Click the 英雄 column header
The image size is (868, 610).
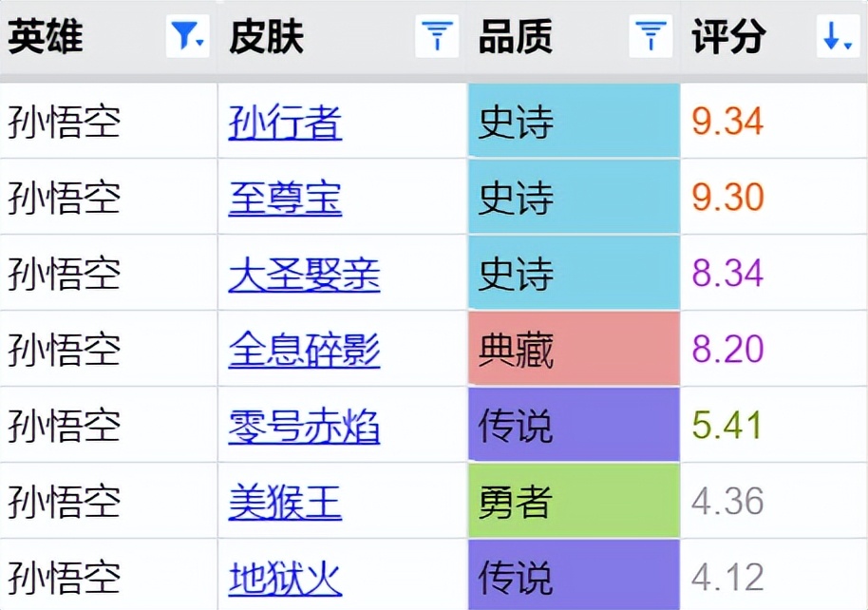(x=45, y=36)
